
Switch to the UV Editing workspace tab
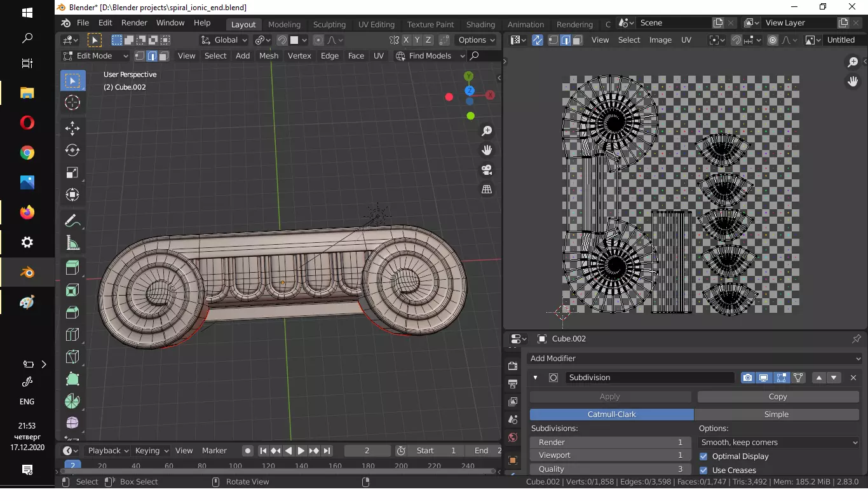(376, 24)
